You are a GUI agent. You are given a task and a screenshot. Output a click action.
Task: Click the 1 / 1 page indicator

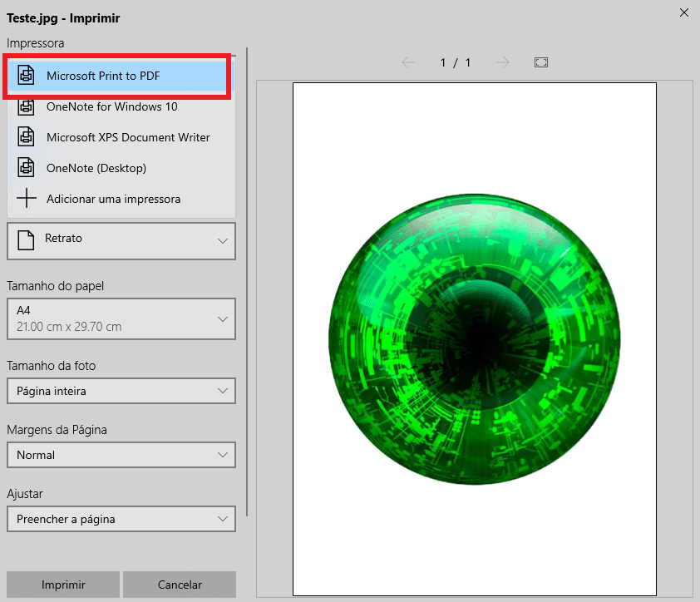coord(455,62)
